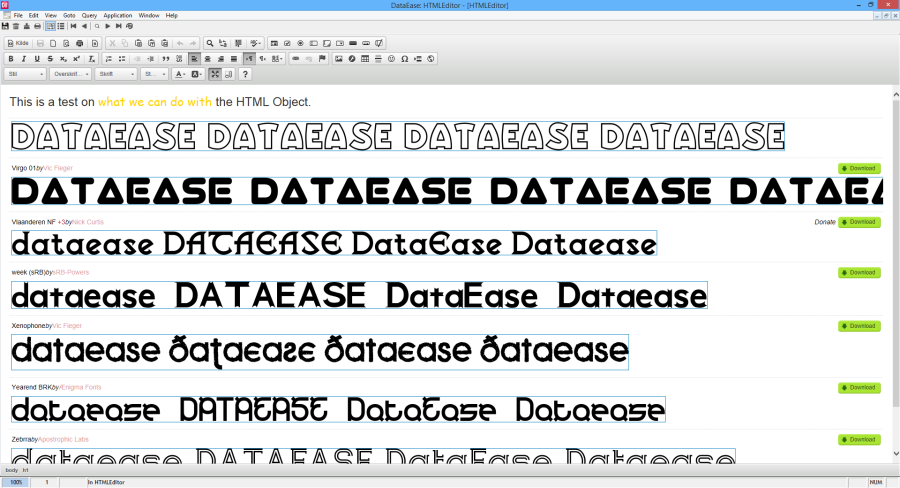The width and height of the screenshot is (900, 488).
Task: Open the language dropdown in paragraph group
Action: (x=277, y=59)
